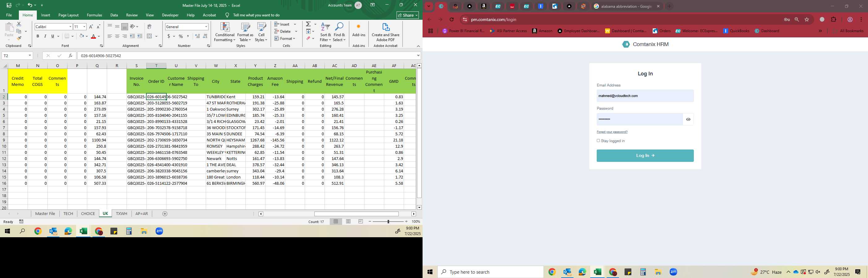Screen dimensions: 868x278
Task: Collapse the Excel ribbon with chevron
Action: tap(418, 46)
